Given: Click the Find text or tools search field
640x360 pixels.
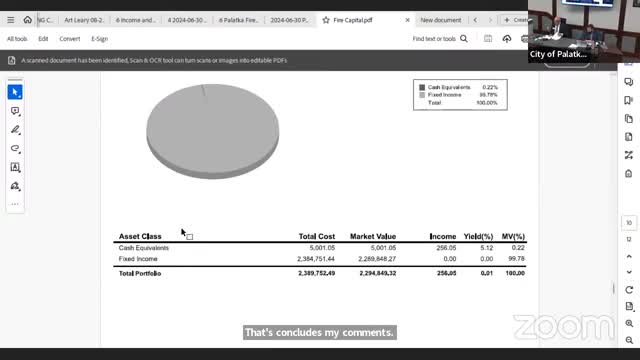Looking at the screenshot, I should pos(440,39).
